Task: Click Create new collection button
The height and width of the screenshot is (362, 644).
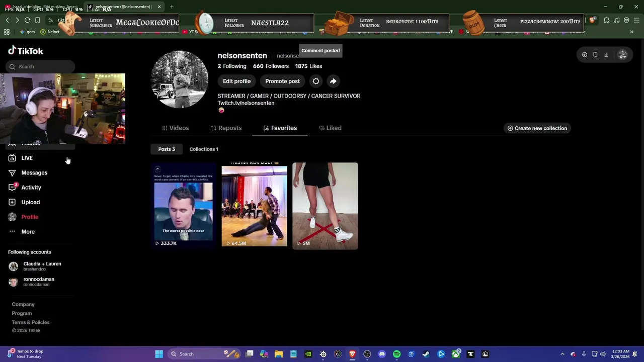Action: click(537, 128)
